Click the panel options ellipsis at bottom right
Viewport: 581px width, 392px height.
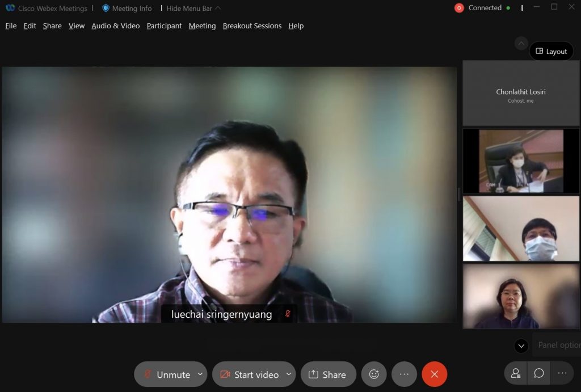[x=562, y=373]
